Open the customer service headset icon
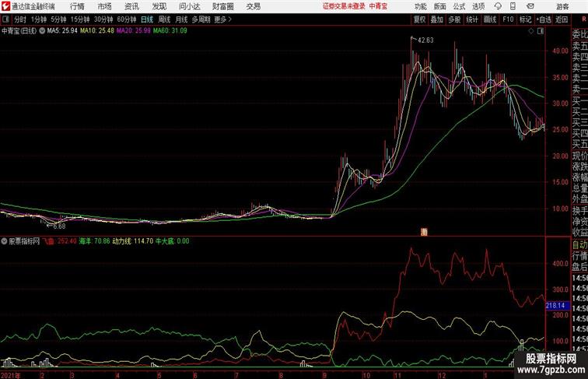Image resolution: width=588 pixels, height=379 pixels. pyautogui.click(x=498, y=6)
